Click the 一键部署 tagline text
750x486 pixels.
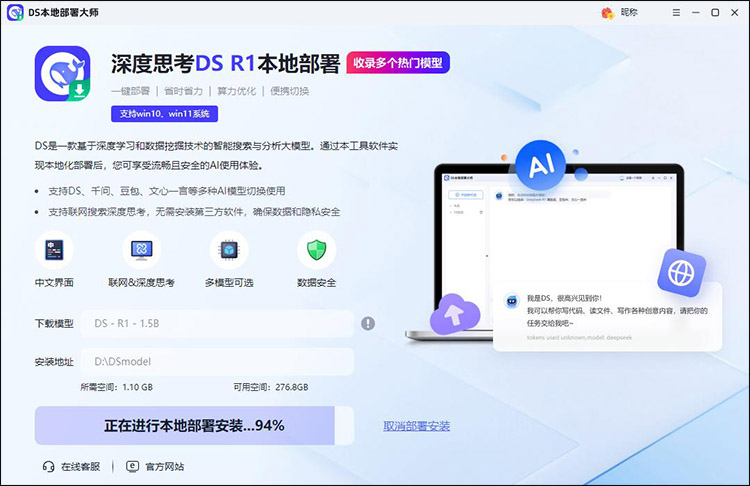pos(131,91)
